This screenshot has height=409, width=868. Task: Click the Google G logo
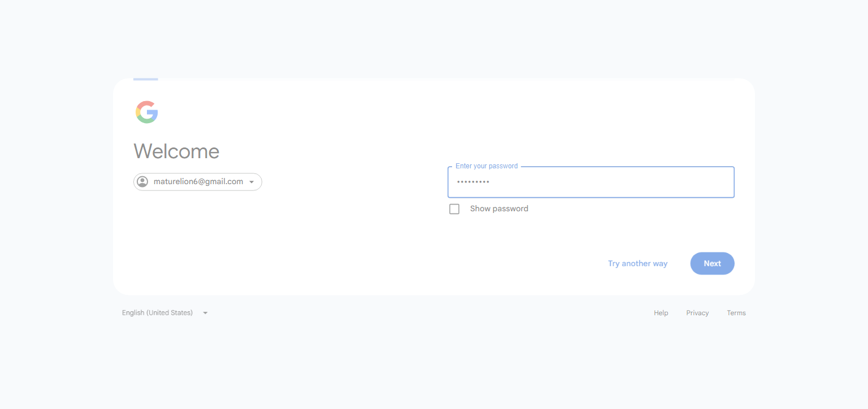pos(147,112)
